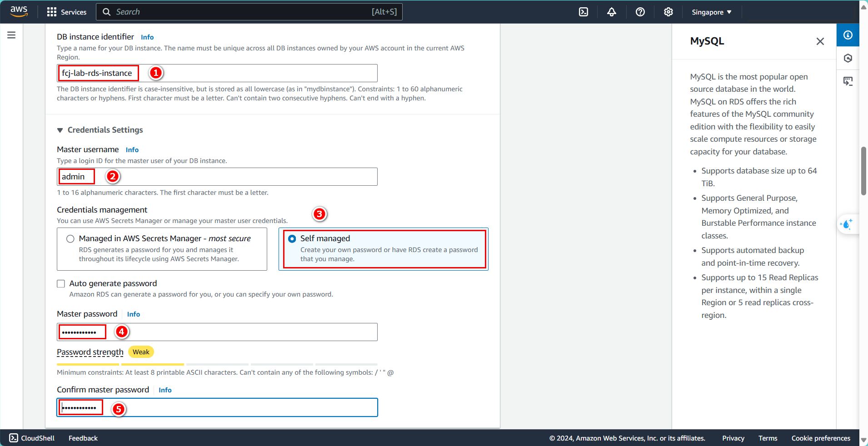Click the Weak strength badge
The width and height of the screenshot is (868, 446).
click(141, 352)
